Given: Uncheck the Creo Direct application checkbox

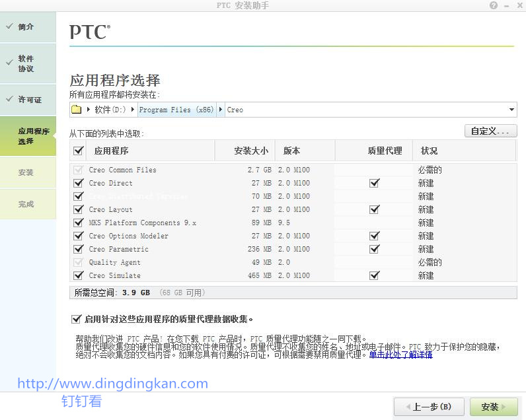Looking at the screenshot, I should [78, 183].
